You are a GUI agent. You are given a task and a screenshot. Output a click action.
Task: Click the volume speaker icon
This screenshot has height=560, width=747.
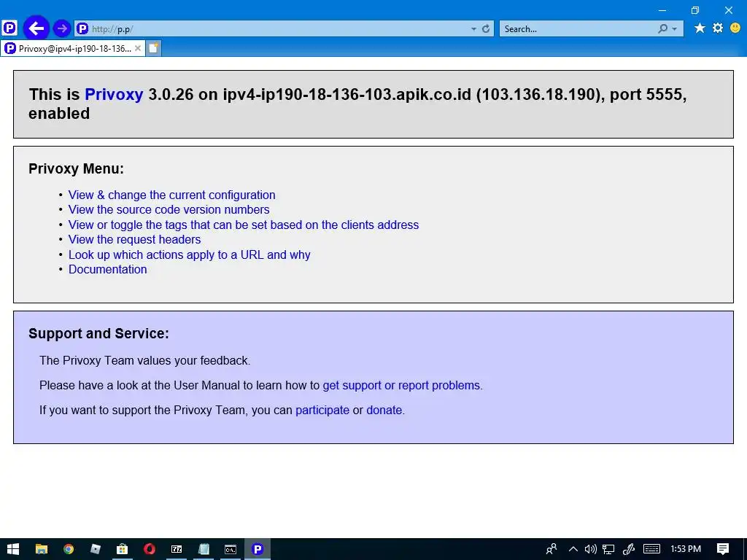[x=590, y=549]
